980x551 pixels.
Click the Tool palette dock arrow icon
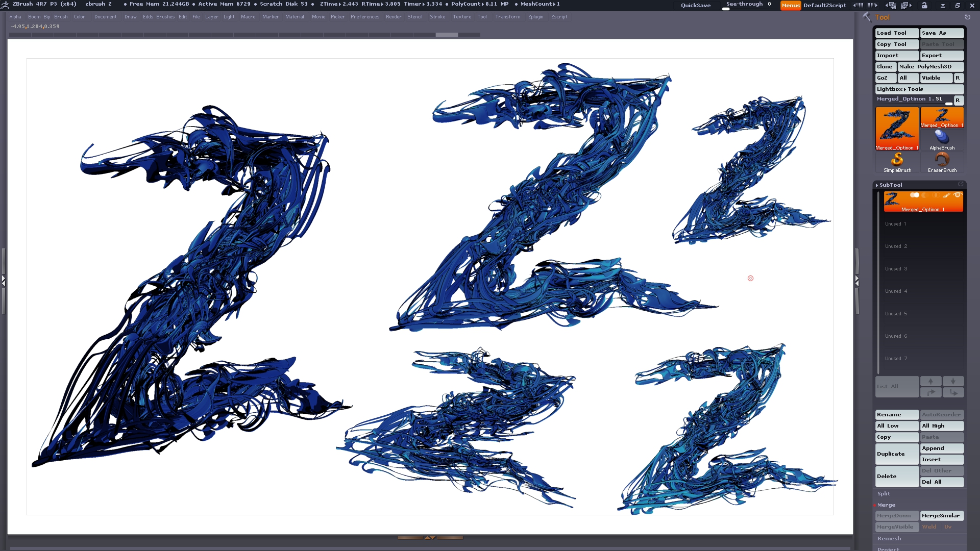(967, 17)
